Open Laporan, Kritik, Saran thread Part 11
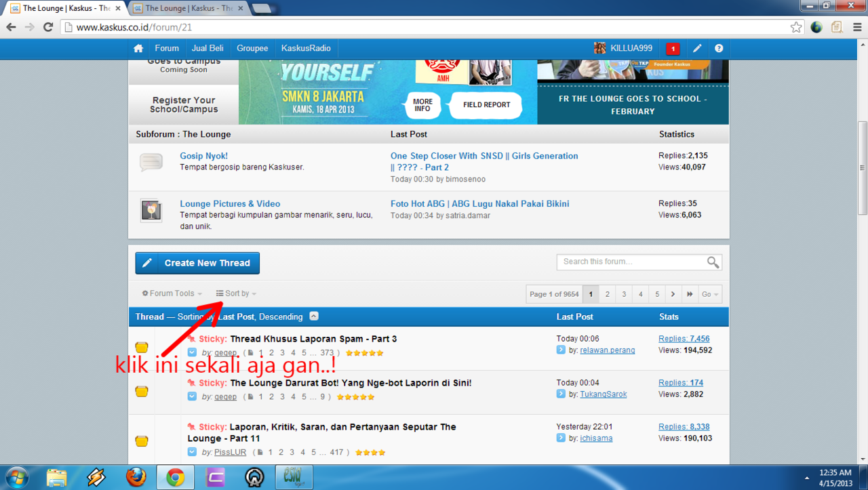Viewport: 868px width, 490px height. point(322,432)
